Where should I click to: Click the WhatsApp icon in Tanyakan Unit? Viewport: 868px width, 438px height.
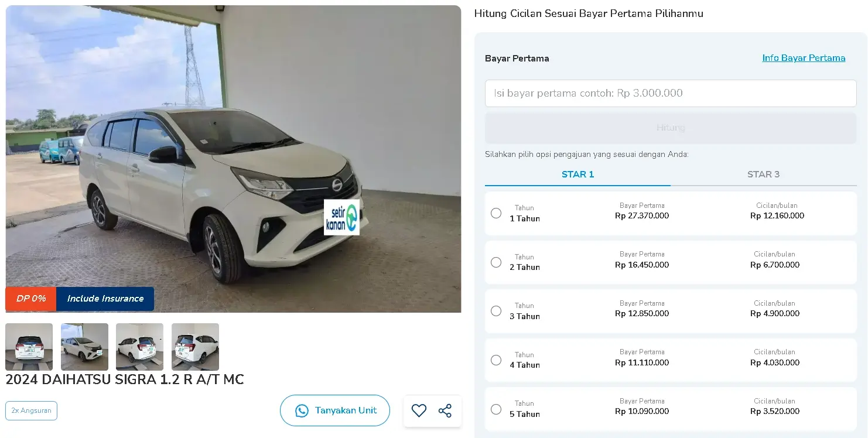[x=302, y=410]
